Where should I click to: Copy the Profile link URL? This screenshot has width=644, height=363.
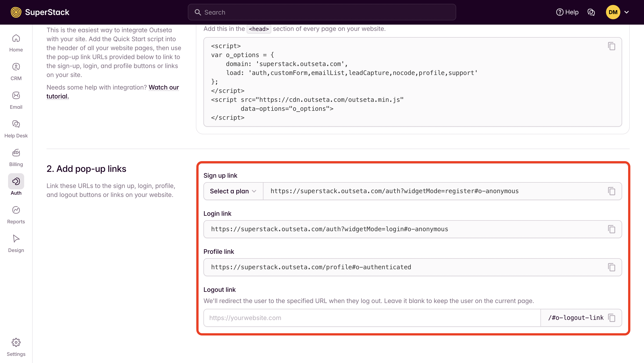(612, 267)
